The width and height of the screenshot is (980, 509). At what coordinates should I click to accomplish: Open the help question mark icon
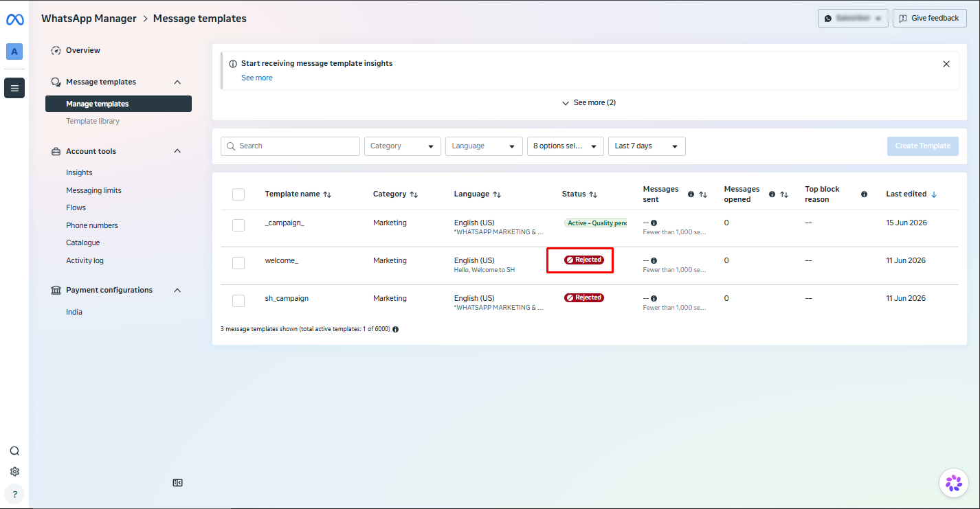click(14, 494)
